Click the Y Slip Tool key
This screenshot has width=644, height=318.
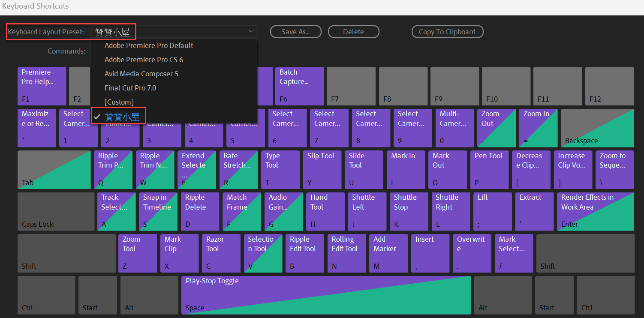click(x=322, y=170)
